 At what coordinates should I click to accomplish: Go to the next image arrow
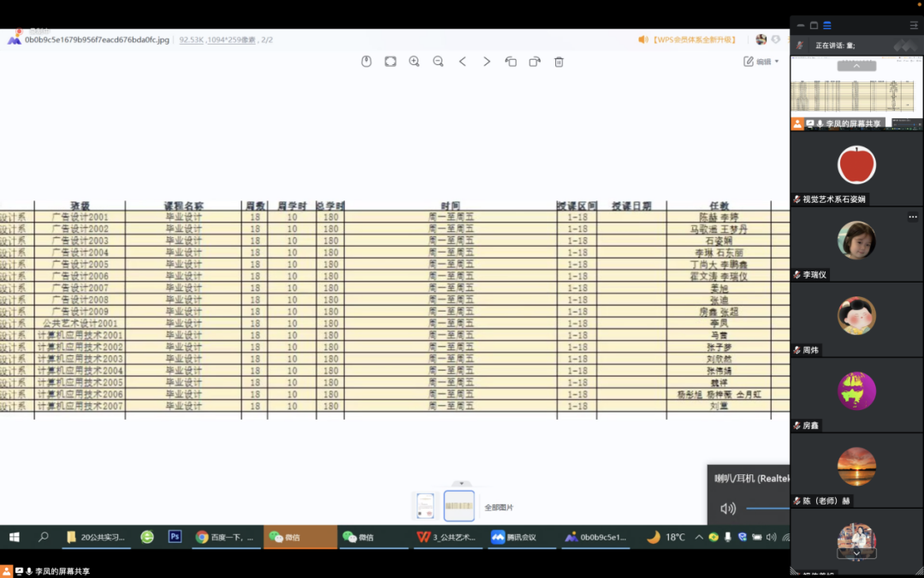coord(487,62)
